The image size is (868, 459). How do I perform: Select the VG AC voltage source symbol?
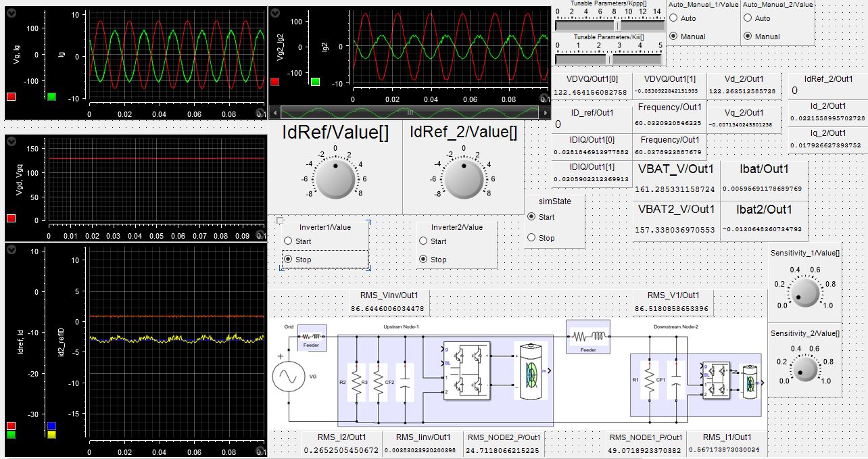[289, 375]
